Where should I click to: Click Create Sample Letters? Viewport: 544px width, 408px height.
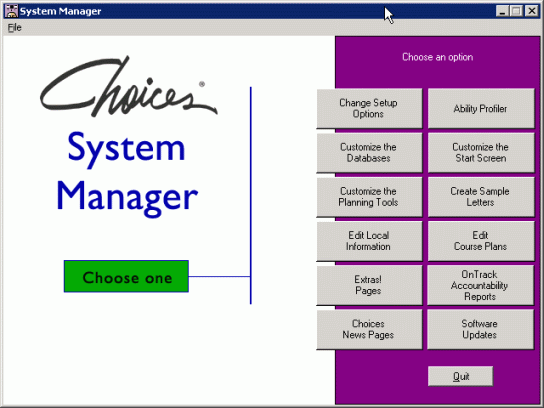(481, 197)
